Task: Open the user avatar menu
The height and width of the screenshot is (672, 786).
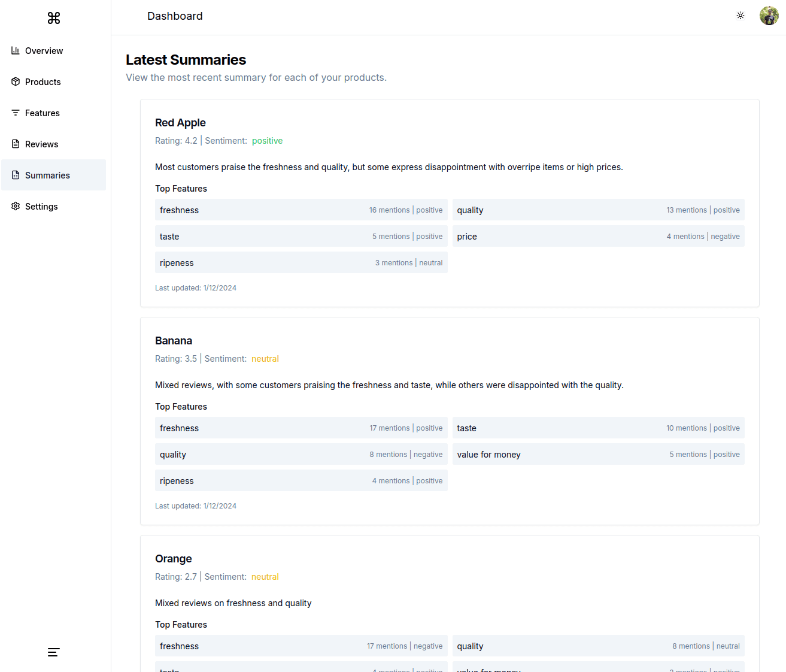Action: 769,16
